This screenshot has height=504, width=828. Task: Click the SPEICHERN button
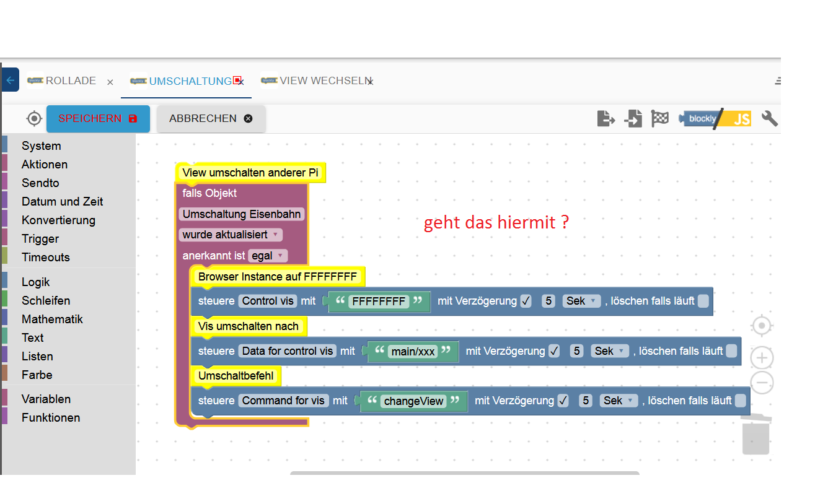click(98, 119)
